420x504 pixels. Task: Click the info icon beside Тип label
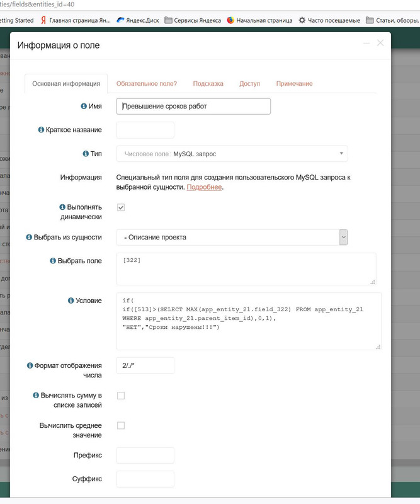pyautogui.click(x=86, y=154)
